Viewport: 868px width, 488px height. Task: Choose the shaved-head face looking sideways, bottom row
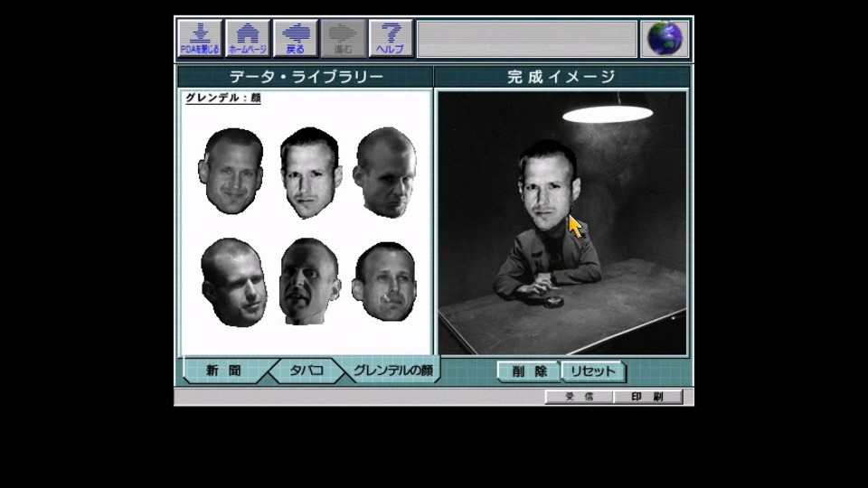coord(233,282)
